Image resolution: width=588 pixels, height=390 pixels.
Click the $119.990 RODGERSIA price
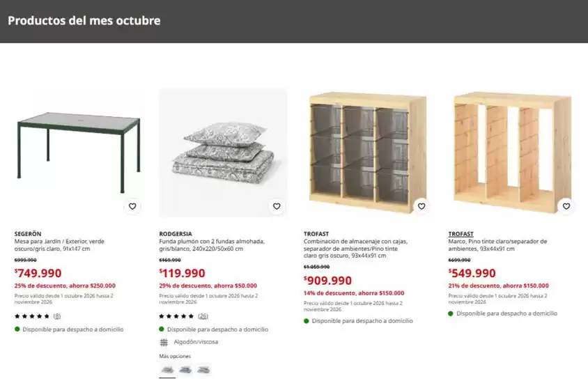click(183, 273)
